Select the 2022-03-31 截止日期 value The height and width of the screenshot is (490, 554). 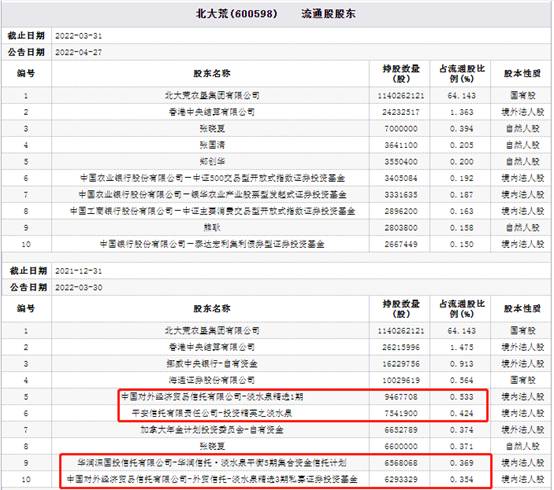coord(78,36)
